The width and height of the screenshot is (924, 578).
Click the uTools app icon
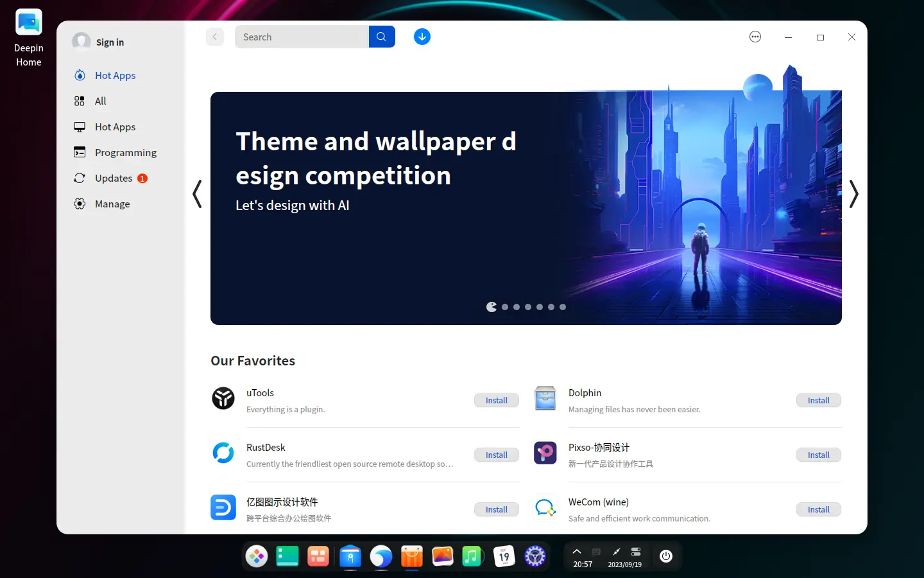click(223, 398)
